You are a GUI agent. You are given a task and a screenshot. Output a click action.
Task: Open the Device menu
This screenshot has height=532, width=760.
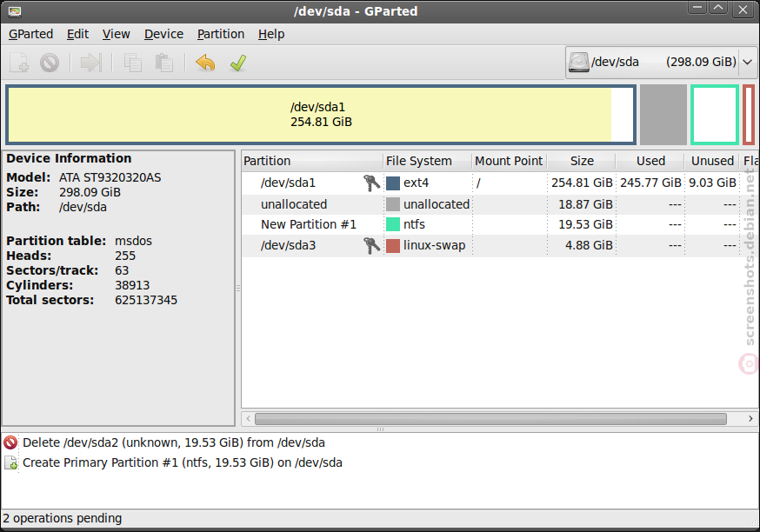[x=163, y=34]
